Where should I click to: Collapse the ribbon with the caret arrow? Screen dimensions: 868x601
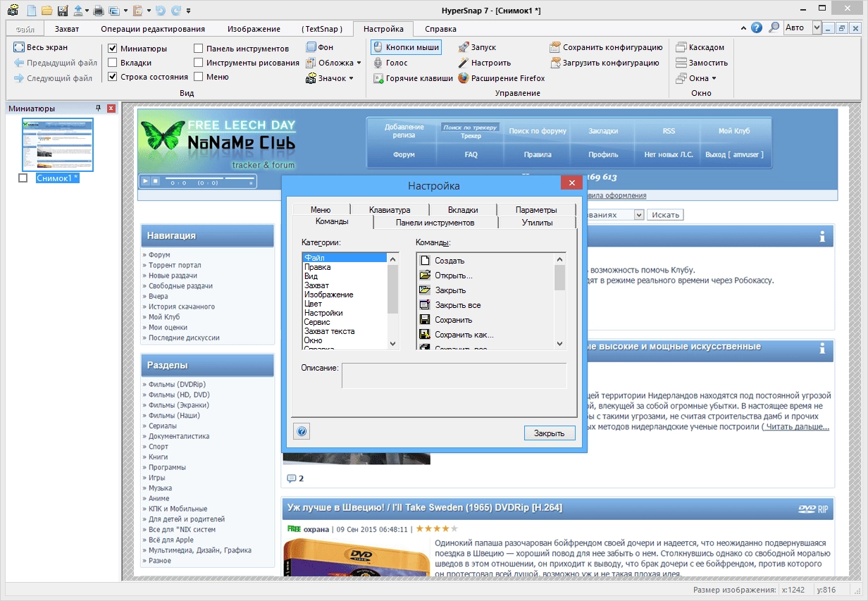pyautogui.click(x=744, y=28)
